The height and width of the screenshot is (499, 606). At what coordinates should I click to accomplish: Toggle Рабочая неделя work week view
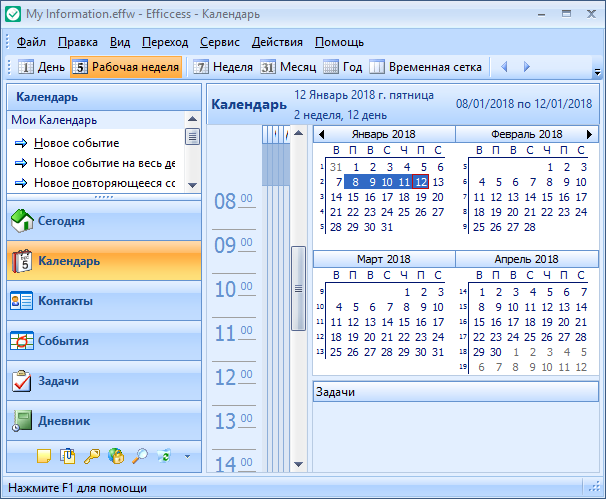pyautogui.click(x=126, y=67)
